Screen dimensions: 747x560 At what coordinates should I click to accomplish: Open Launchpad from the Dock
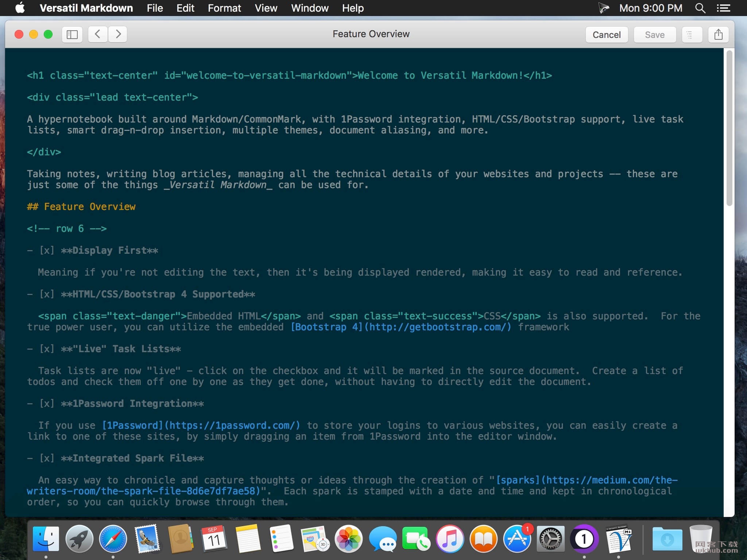click(80, 539)
